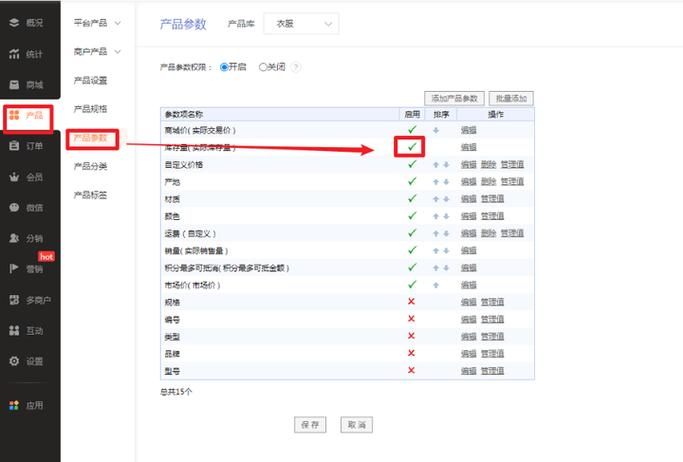Open the 订单 orders sidebar icon
This screenshot has width=683, height=462.
coord(14,146)
